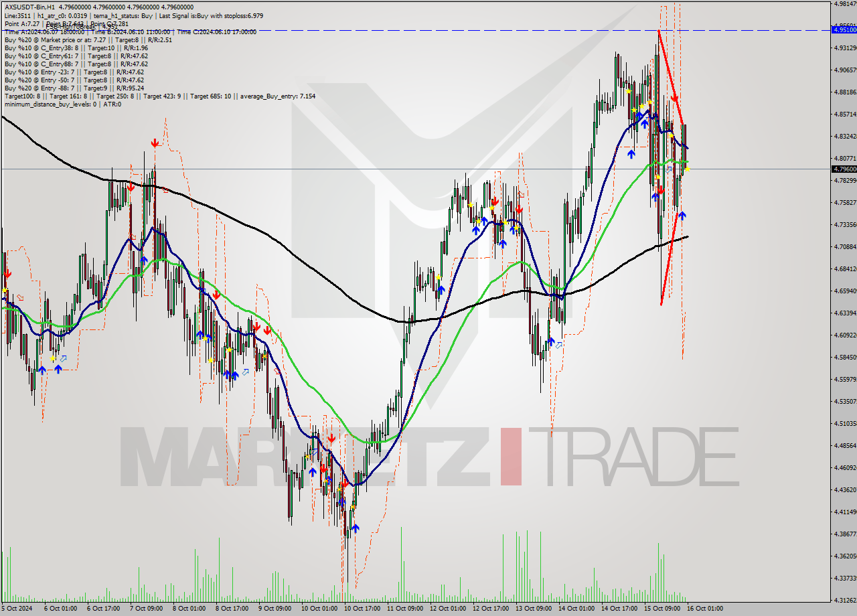
Task: Click the 4.75827 price axis label
Action: (845, 203)
